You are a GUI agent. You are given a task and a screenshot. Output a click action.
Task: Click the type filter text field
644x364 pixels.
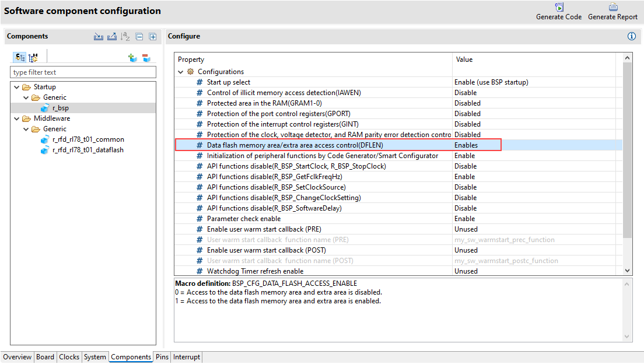[83, 72]
